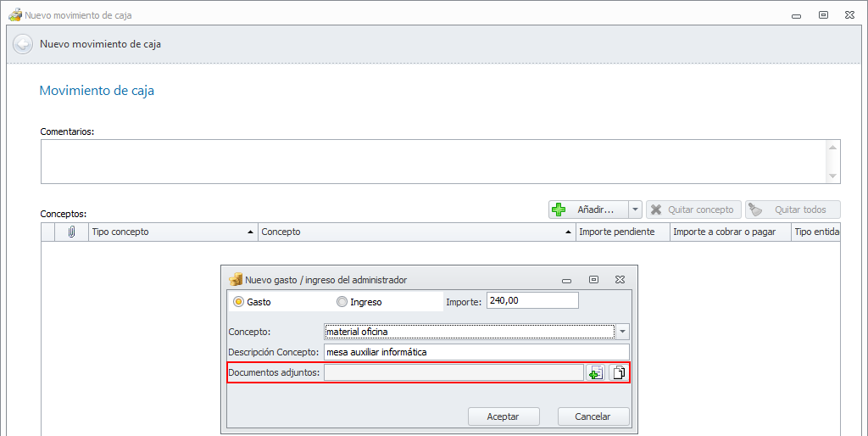Open the Concepto combo box dropdown

[x=623, y=332]
